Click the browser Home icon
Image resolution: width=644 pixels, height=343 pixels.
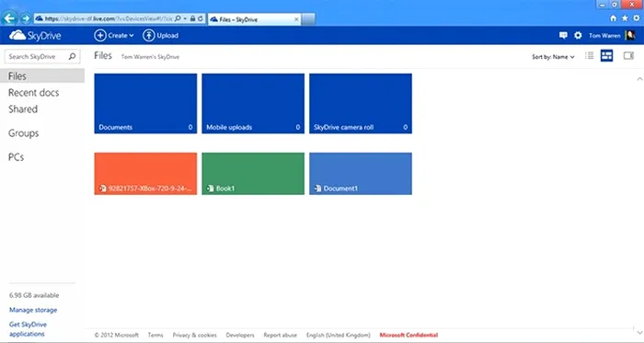pyautogui.click(x=614, y=18)
